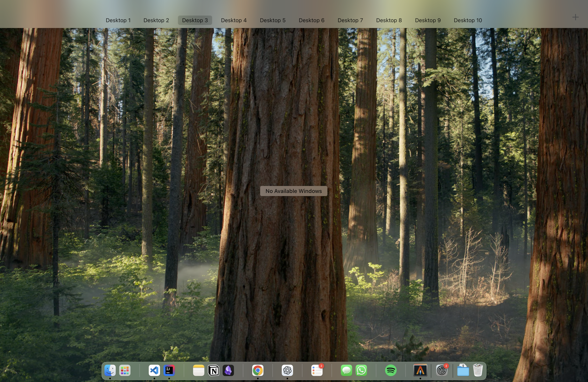Open the Downloads folder stack in Dock
The width and height of the screenshot is (588, 382).
pyautogui.click(x=463, y=370)
